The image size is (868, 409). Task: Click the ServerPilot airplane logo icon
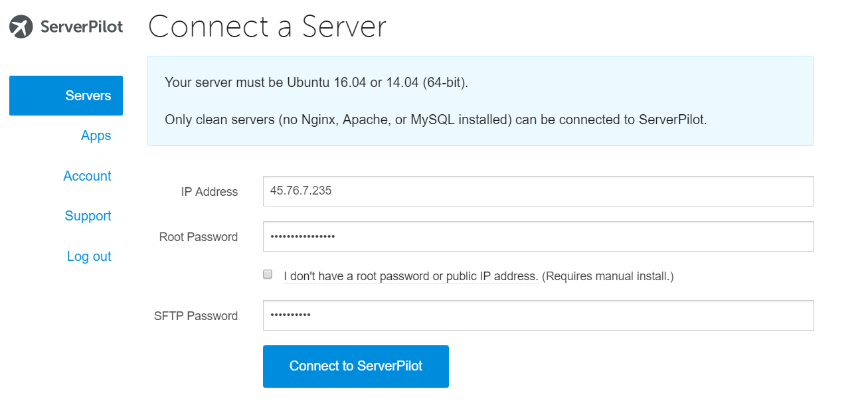(21, 27)
